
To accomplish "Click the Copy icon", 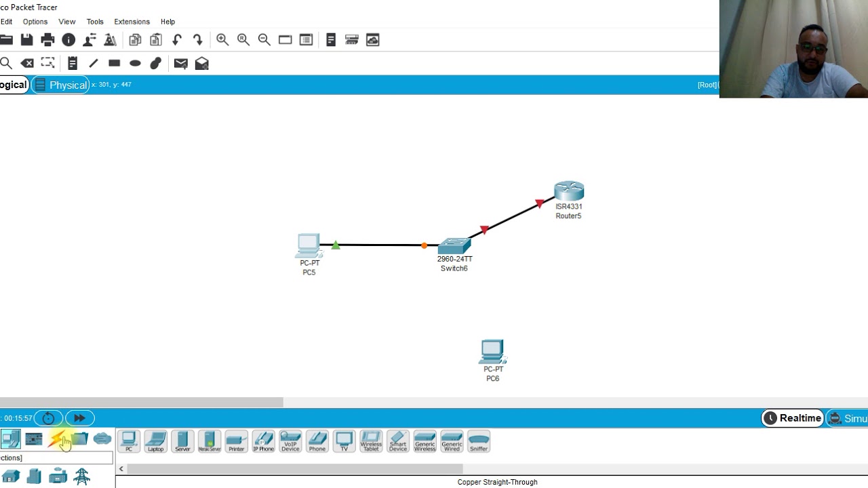I will [135, 40].
